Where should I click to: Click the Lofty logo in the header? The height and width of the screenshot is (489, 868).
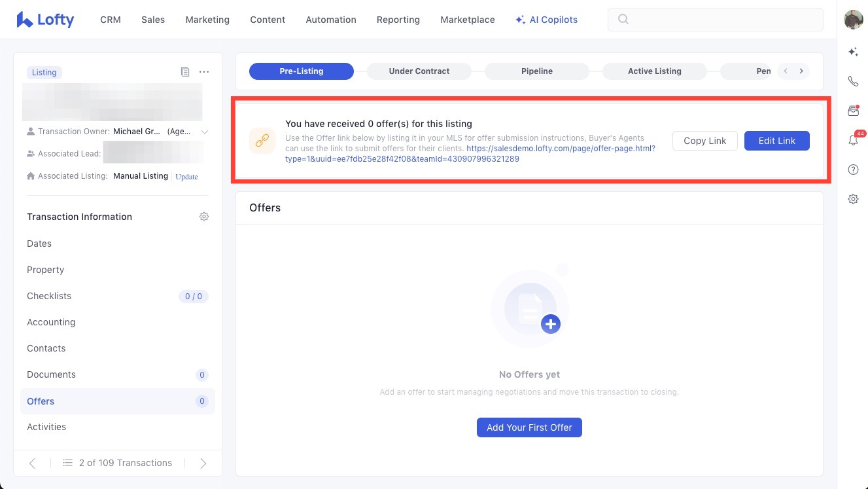click(x=45, y=20)
